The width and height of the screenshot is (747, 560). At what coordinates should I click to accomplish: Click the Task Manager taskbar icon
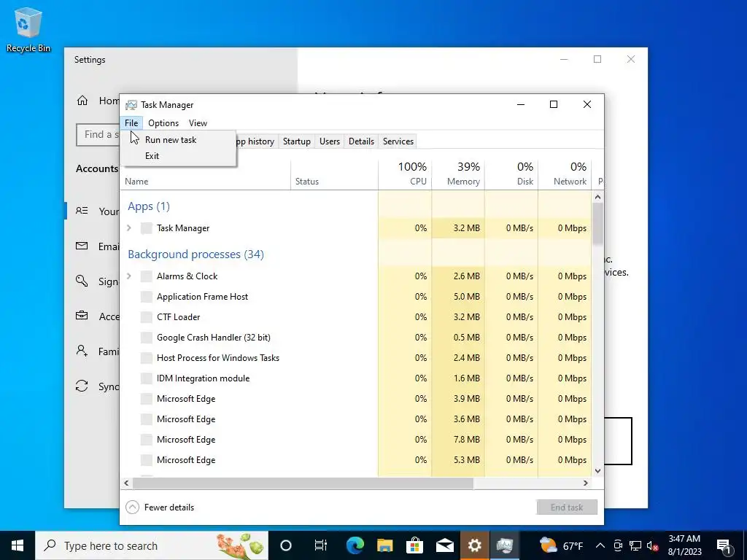point(505,545)
